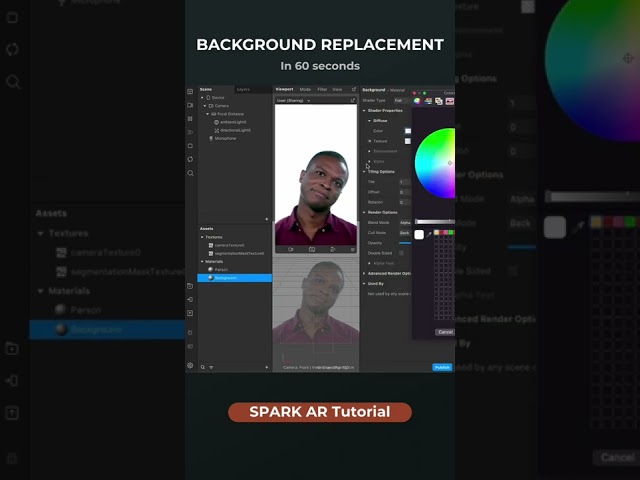The width and height of the screenshot is (640, 480).
Task: Expand the Advanced Render Options section
Action: 364,273
